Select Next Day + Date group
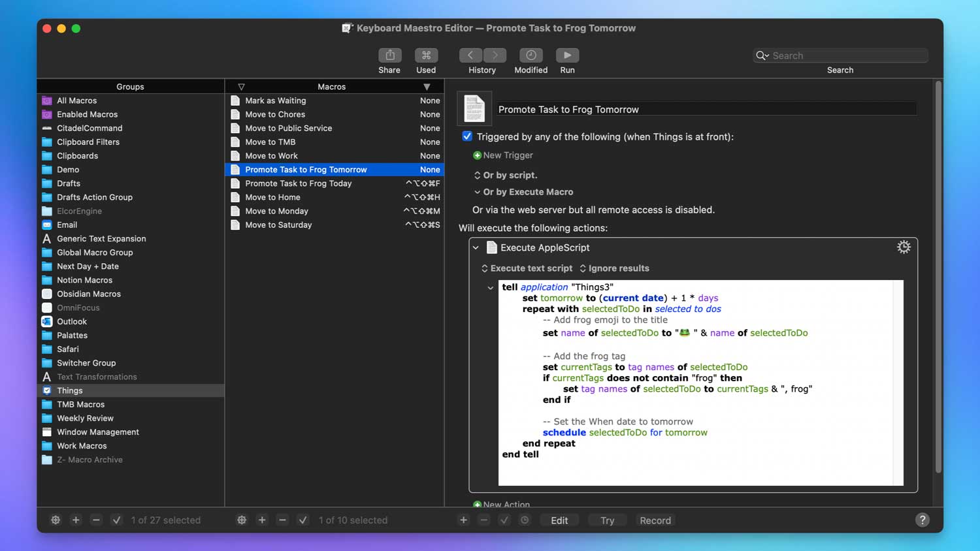Viewport: 980px width, 551px height. click(x=131, y=266)
